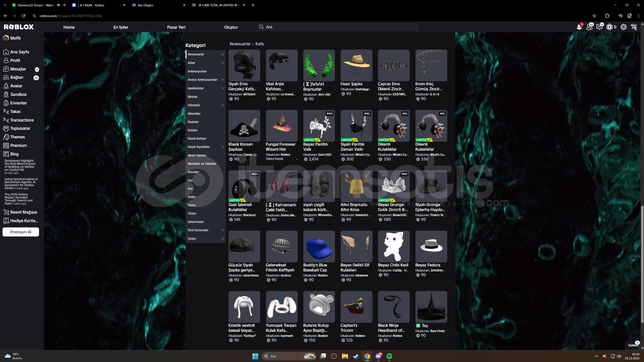Expand the Özel Sunucular category
Image resolution: width=644 pixels, height=362 pixels.
tap(222, 230)
